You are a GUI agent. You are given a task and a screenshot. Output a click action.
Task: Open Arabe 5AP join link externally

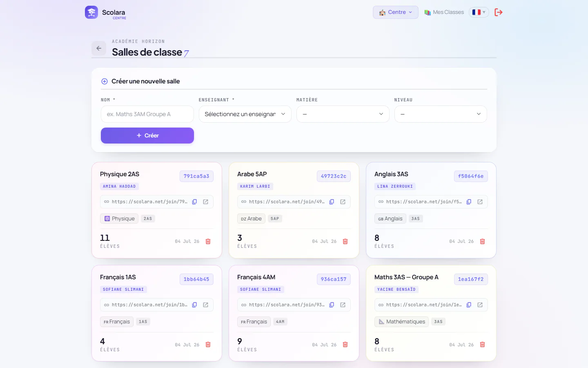(x=343, y=202)
